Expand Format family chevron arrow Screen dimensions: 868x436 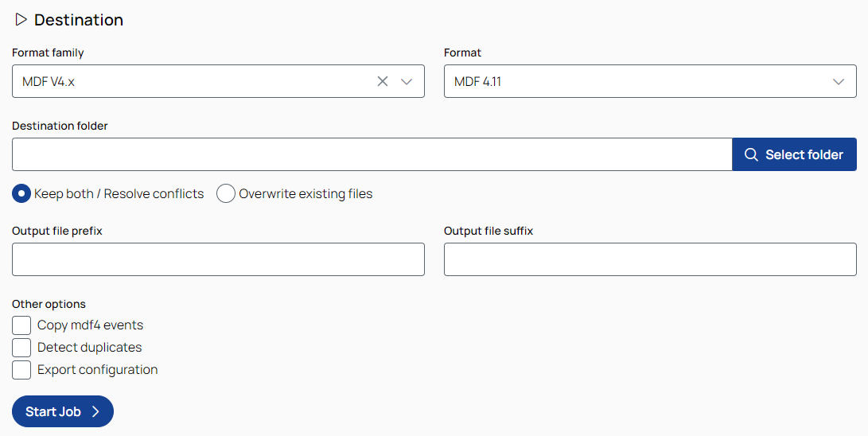click(407, 81)
